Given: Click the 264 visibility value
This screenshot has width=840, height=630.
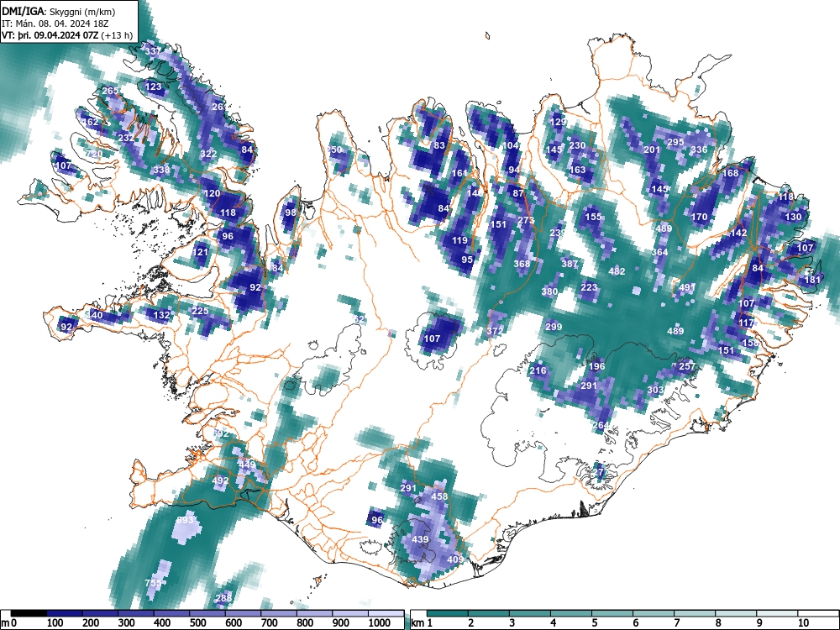Looking at the screenshot, I should (601, 426).
